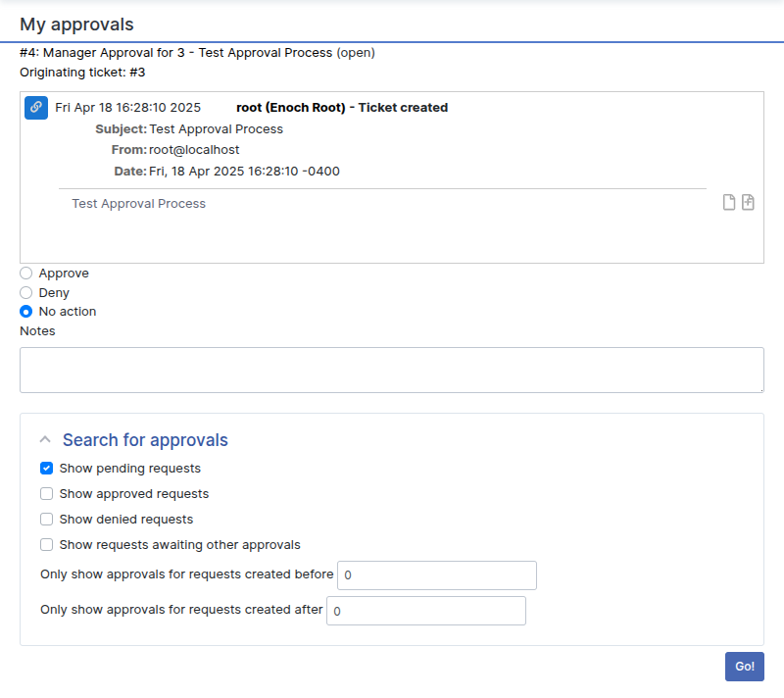Click the permalink chain icon on the transaction
The image size is (784, 698).
(x=35, y=107)
